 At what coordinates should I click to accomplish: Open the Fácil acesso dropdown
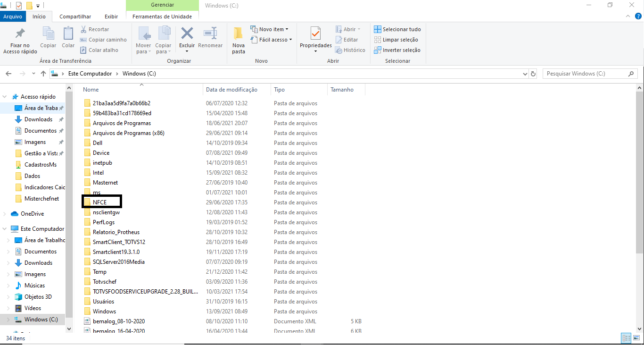coord(271,40)
